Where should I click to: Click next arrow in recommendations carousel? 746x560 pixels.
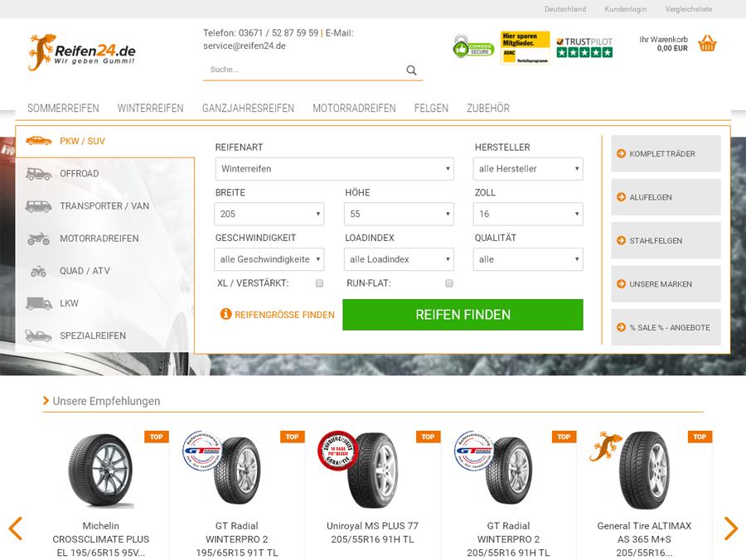[x=730, y=529]
